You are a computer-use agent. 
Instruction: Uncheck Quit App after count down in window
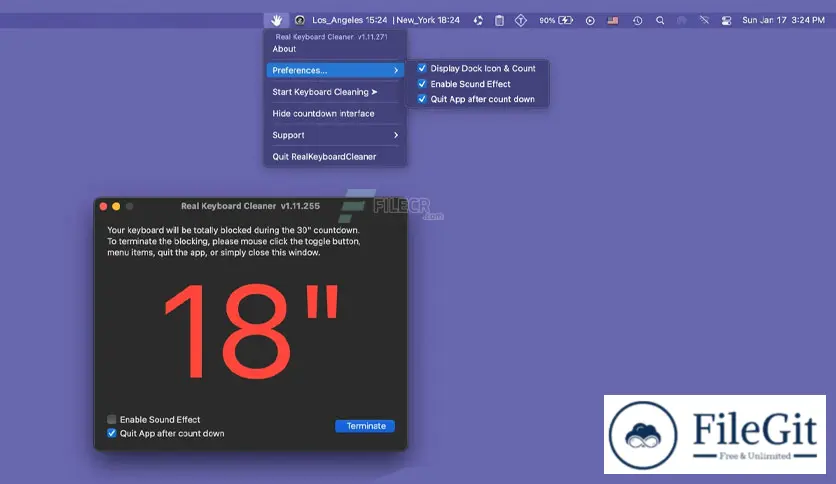111,433
